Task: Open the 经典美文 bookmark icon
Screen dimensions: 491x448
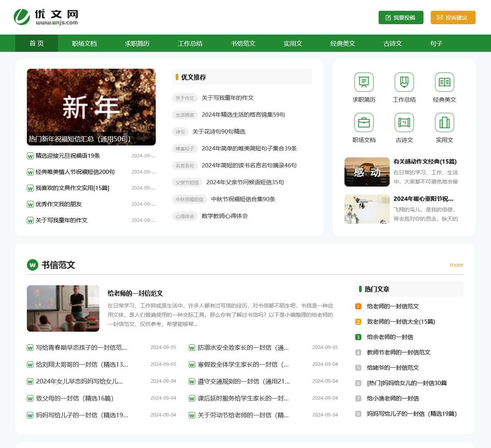Action: pos(444,82)
